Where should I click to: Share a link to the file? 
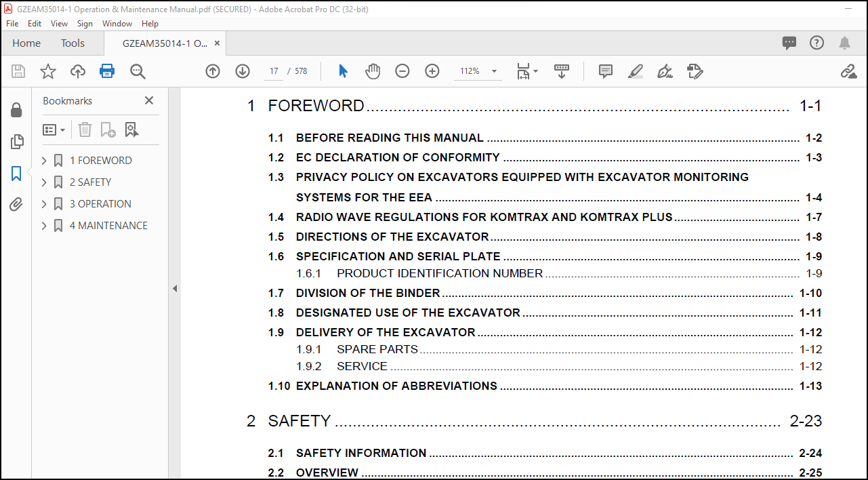point(848,71)
